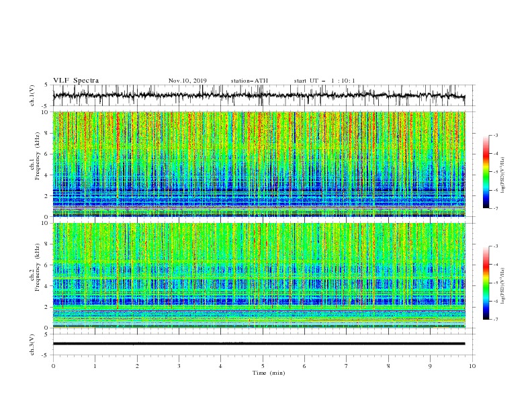The height and width of the screenshot is (411, 532).
Task: Click the ch.1 "Frequency (kHz)" axis label
Action: pyautogui.click(x=38, y=156)
